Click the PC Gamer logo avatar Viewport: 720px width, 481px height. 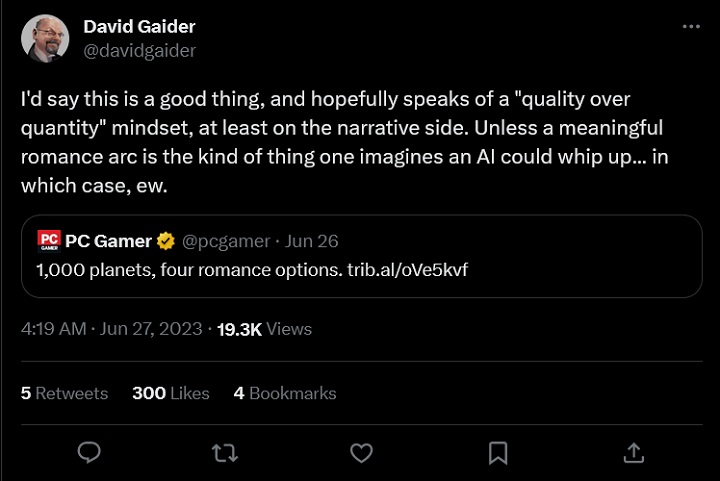point(49,240)
